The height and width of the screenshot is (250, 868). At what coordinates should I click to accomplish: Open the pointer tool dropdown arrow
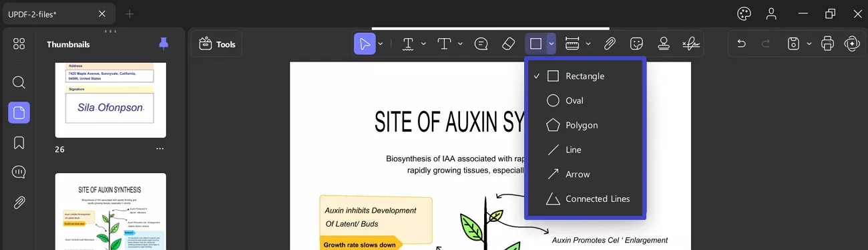tap(381, 43)
